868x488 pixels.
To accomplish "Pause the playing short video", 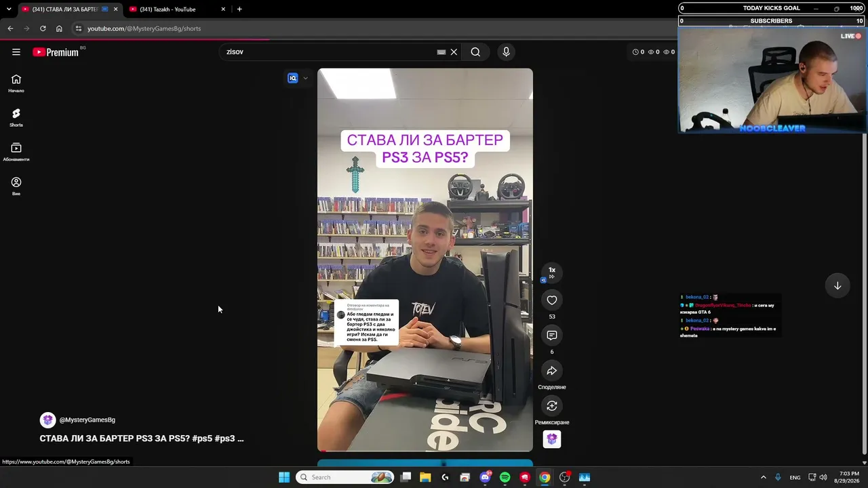I will click(x=425, y=260).
